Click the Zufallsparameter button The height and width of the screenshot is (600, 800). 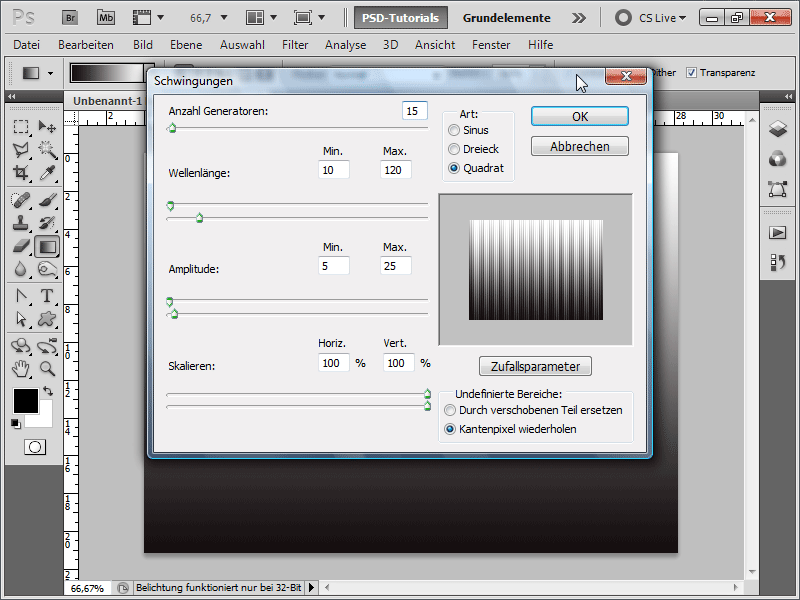(535, 366)
